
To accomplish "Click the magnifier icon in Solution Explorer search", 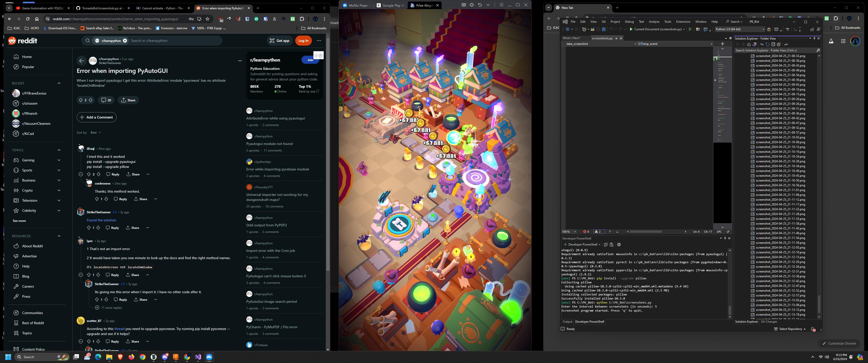I will point(819,50).
